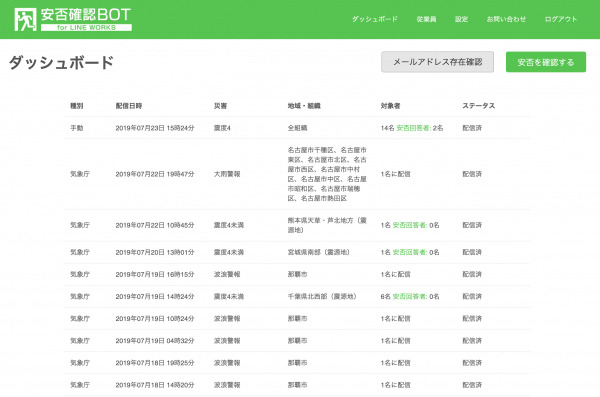Click date 2019年07月19日 04時32分
The image size is (600, 397).
155,340
